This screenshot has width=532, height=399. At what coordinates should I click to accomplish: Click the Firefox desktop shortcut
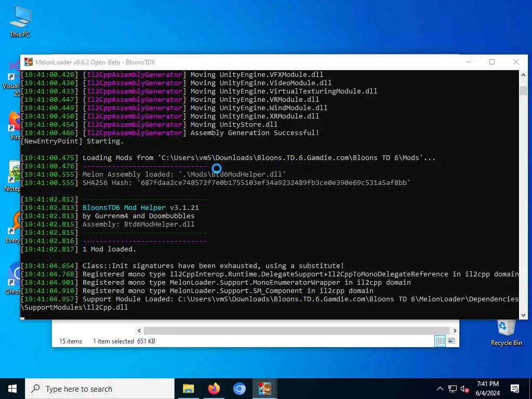pos(14,126)
